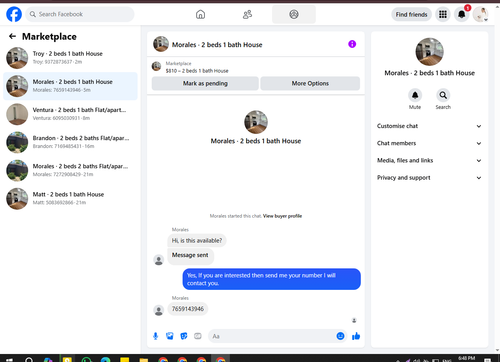500x362 pixels.
Task: Click the Facebook logo
Action: click(14, 14)
